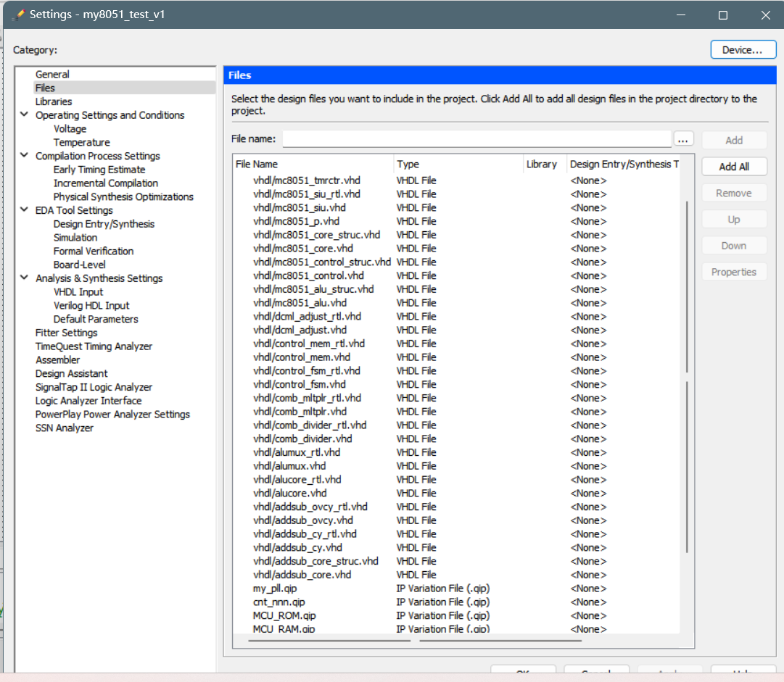This screenshot has height=682, width=784.
Task: Select the cnt_nnn.qip IP file
Action: pos(279,602)
